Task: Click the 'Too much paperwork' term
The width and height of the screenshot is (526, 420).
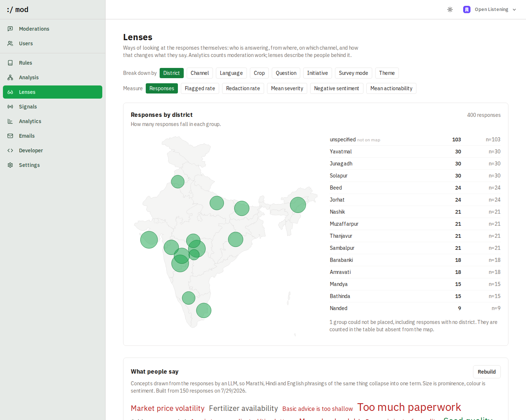Action: click(409, 407)
